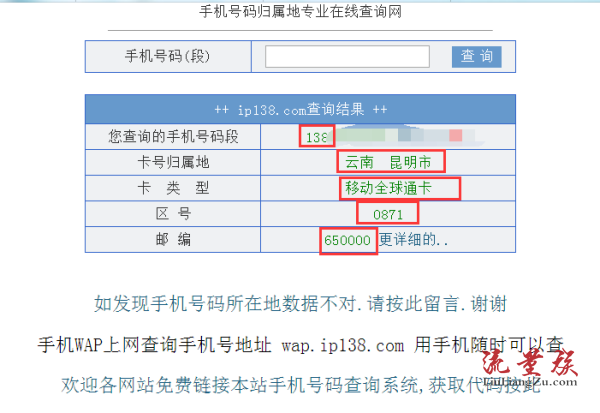The image size is (600, 413).
Task: Select the postal code 650000
Action: pyautogui.click(x=347, y=240)
